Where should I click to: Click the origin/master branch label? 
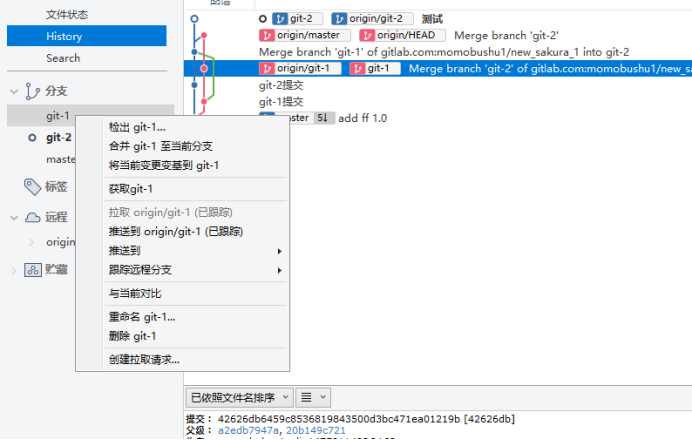[304, 35]
